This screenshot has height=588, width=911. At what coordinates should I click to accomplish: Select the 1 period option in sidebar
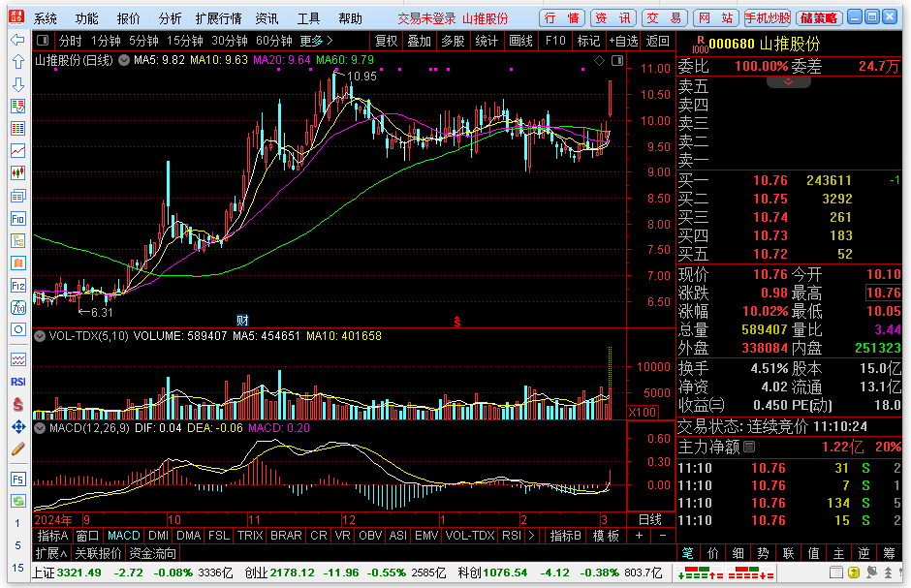[x=17, y=523]
